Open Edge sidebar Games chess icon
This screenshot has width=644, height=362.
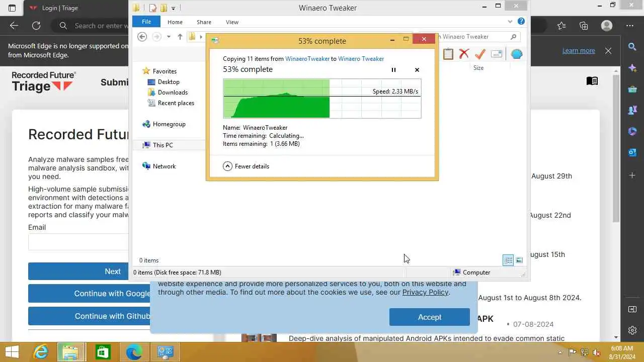point(632,110)
